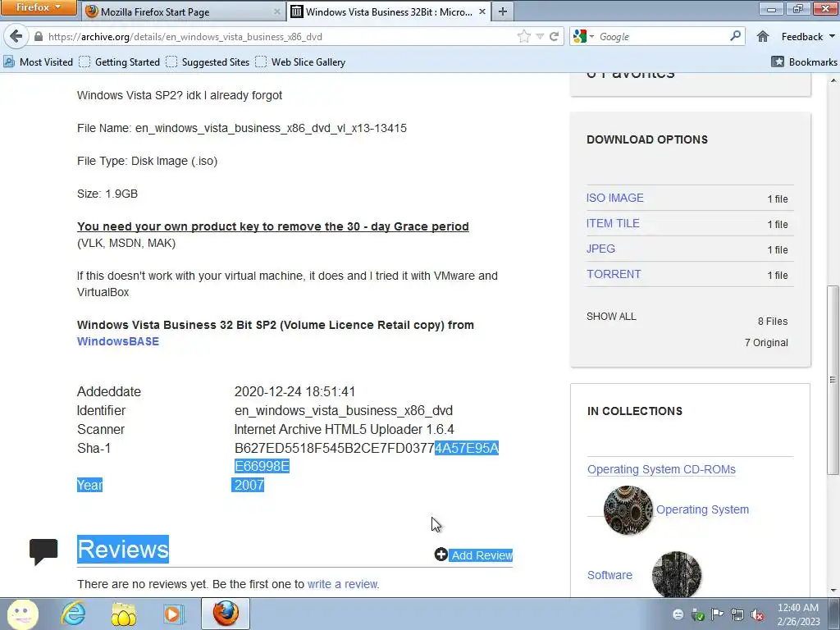Image resolution: width=840 pixels, height=630 pixels.
Task: Follow the WindowsBASE link
Action: pyautogui.click(x=118, y=341)
